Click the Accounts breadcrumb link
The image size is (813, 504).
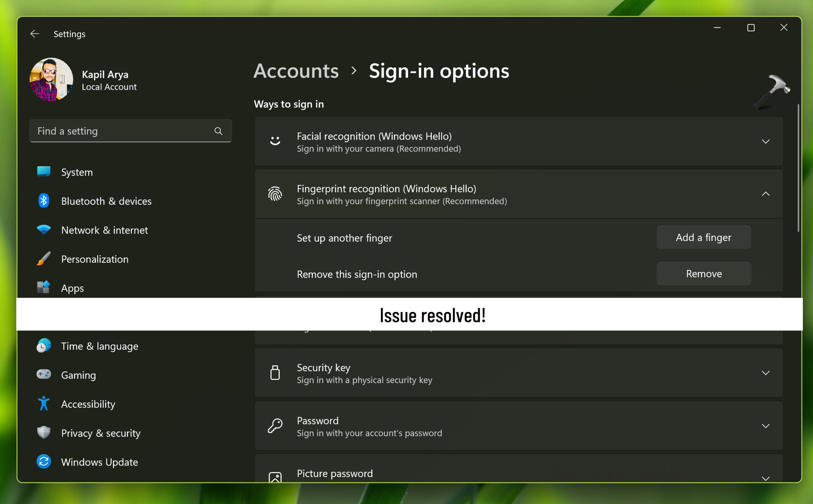296,71
